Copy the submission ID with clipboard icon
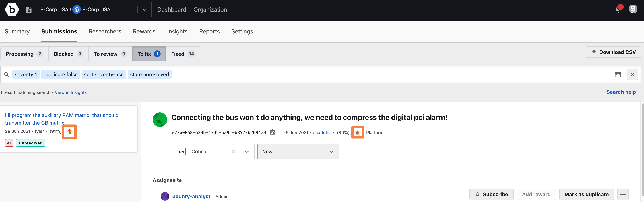Image resolution: width=644 pixels, height=202 pixels. [273, 132]
